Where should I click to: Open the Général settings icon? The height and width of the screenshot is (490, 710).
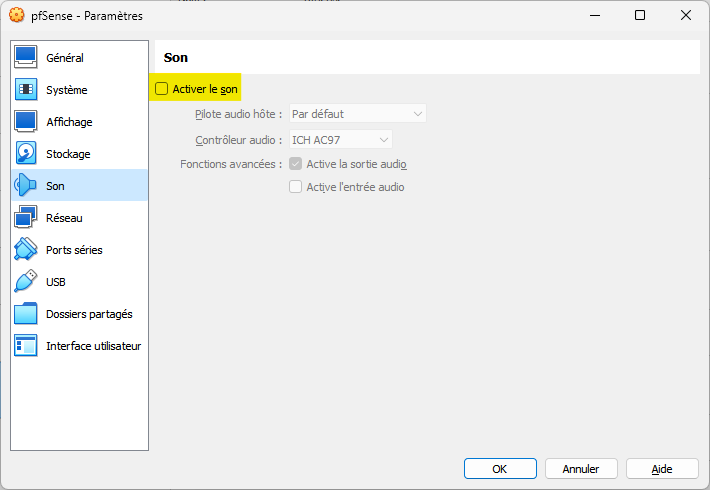(26, 58)
